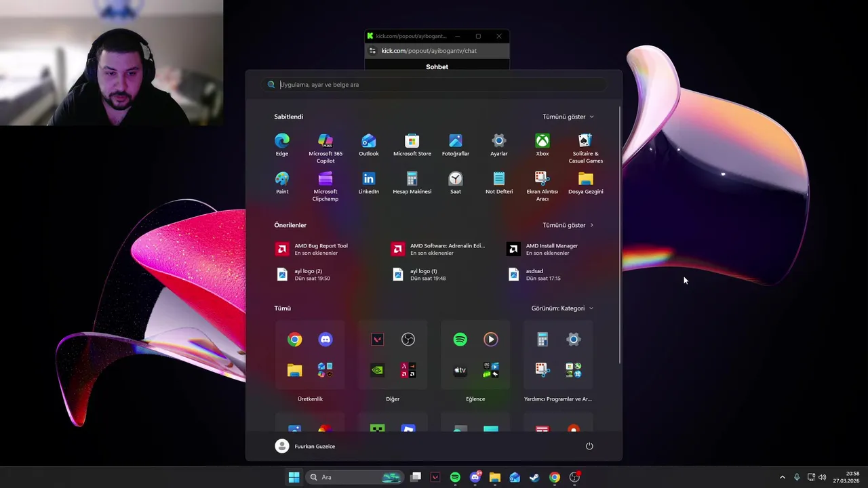Switch to Valorant on the taskbar
868x488 pixels.
point(435,477)
